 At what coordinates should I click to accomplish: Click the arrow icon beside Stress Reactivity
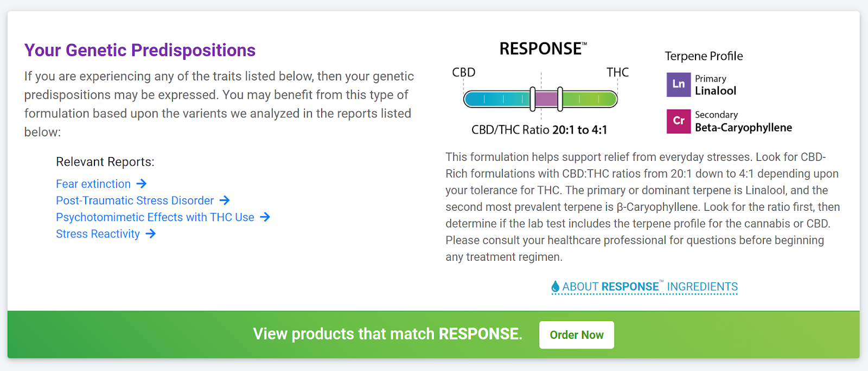click(151, 234)
